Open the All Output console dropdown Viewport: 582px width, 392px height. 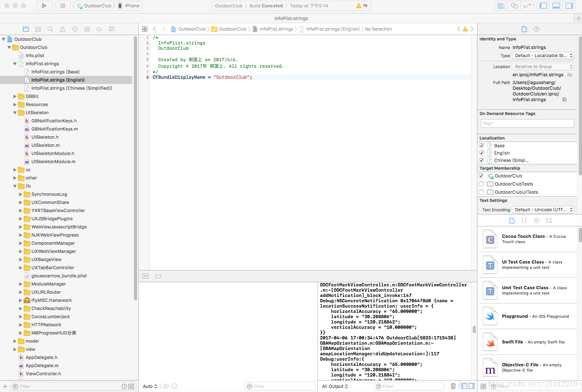tap(335, 386)
